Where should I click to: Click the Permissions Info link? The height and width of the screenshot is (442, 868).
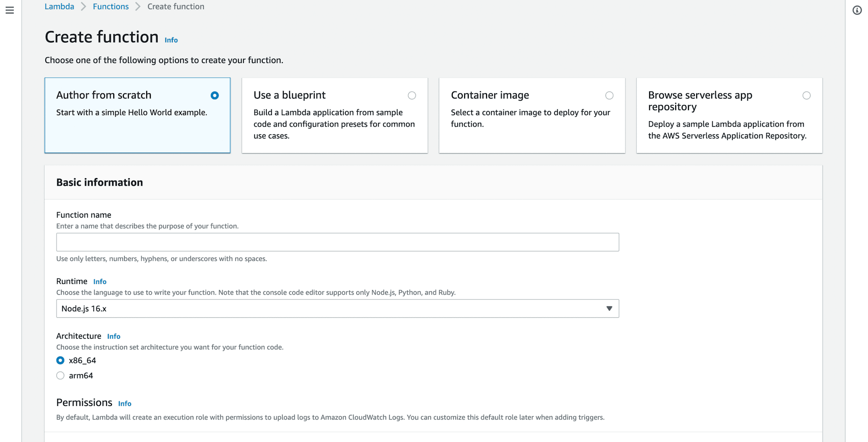pos(124,403)
